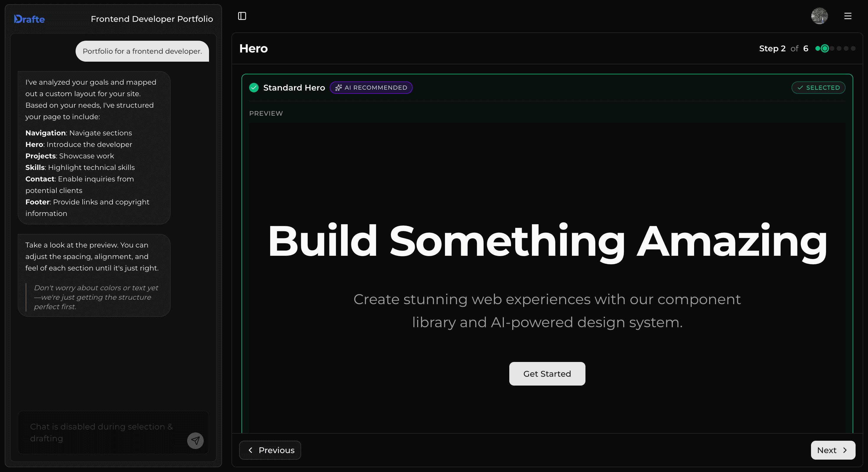This screenshot has width=868, height=472.
Task: Toggle the sidebar panel icon
Action: pyautogui.click(x=242, y=16)
